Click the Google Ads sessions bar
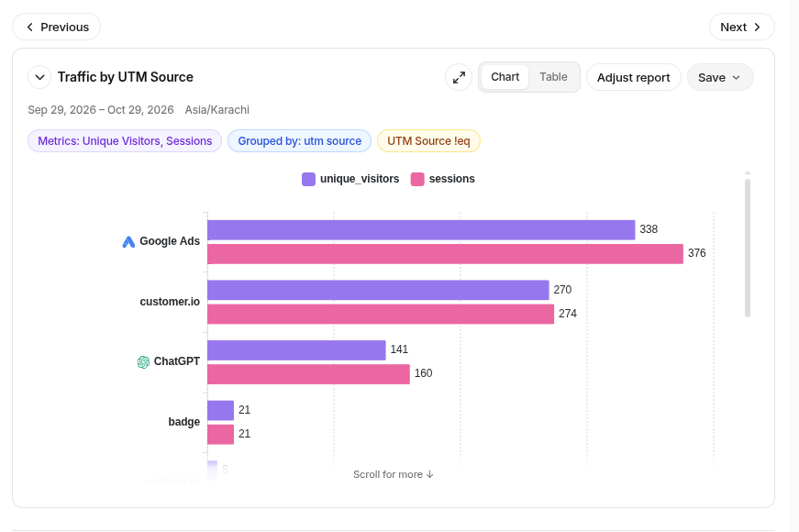The height and width of the screenshot is (532, 799). [445, 254]
